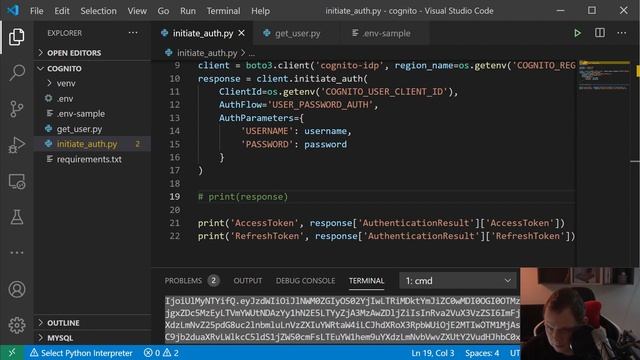
Task: Click line 21 AccessToken print statement
Action: 381,223
